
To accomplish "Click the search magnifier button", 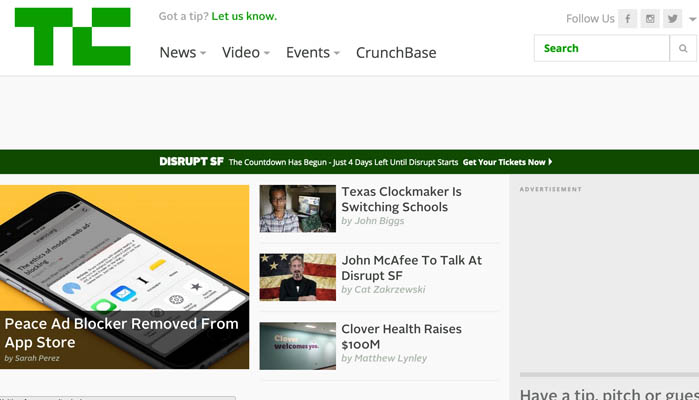I will click(x=683, y=48).
